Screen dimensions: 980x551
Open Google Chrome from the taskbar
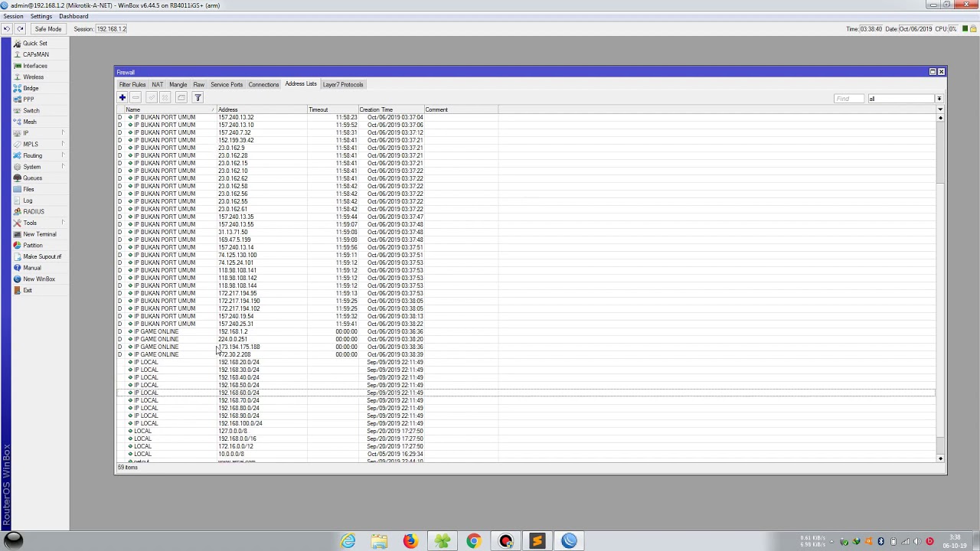pos(473,541)
